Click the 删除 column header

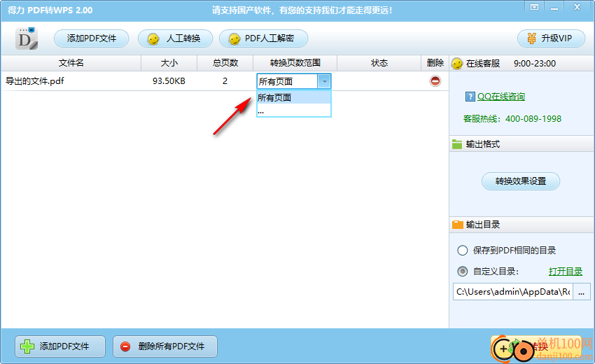pos(435,63)
